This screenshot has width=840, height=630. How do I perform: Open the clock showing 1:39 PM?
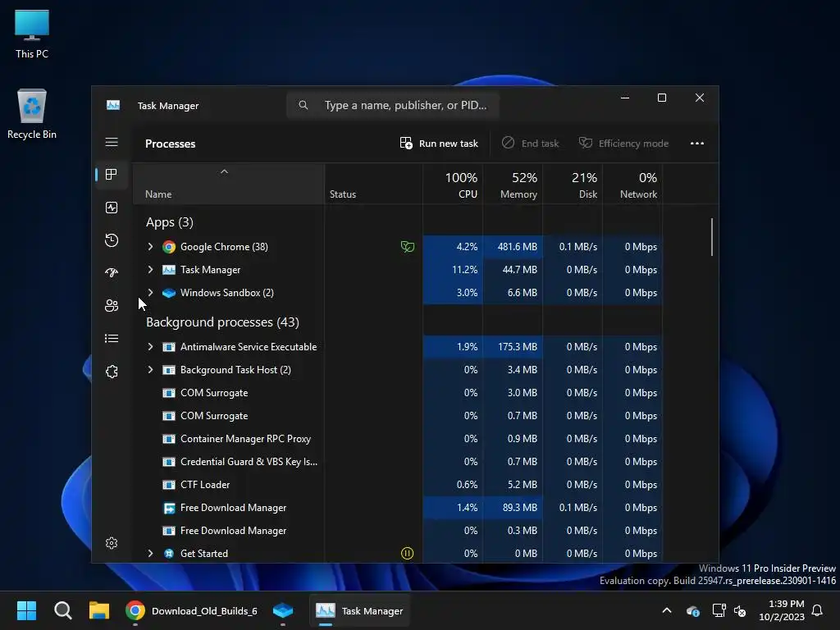782,610
